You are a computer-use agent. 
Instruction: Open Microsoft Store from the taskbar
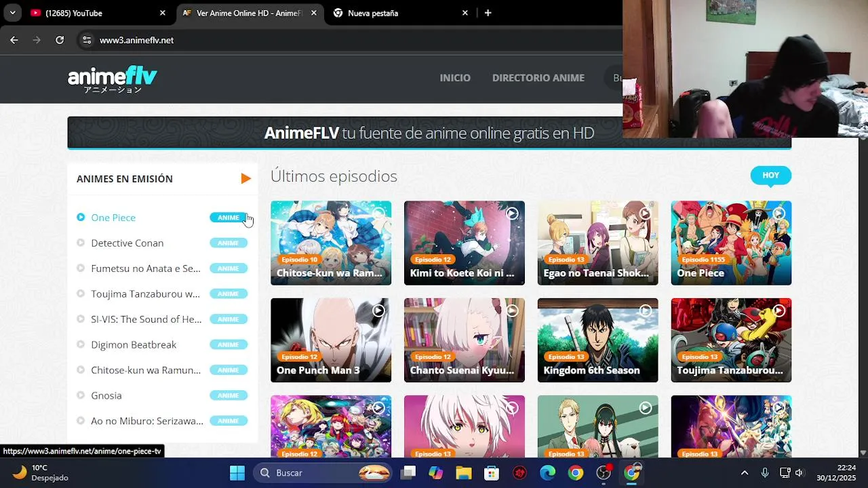pyautogui.click(x=492, y=472)
